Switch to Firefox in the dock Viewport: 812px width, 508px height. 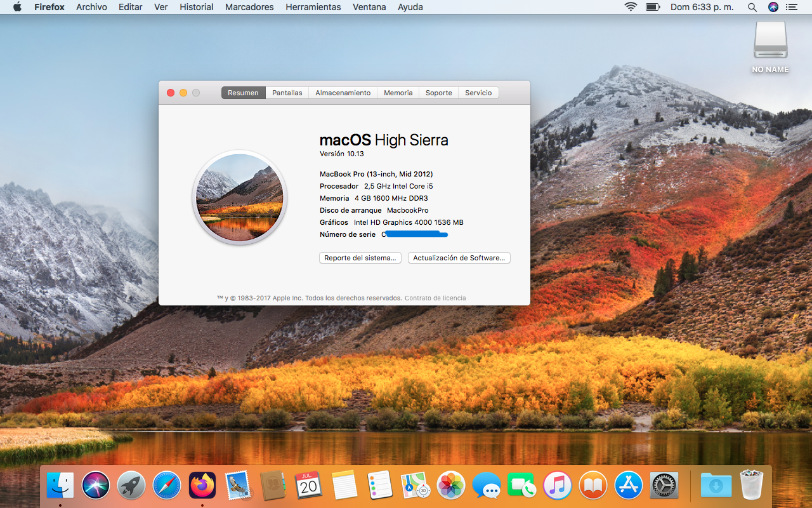point(202,486)
